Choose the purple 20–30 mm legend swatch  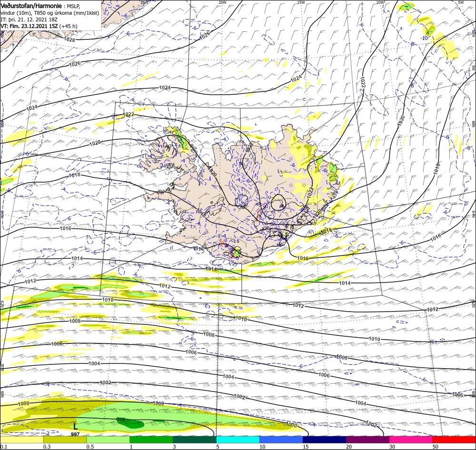click(x=367, y=440)
